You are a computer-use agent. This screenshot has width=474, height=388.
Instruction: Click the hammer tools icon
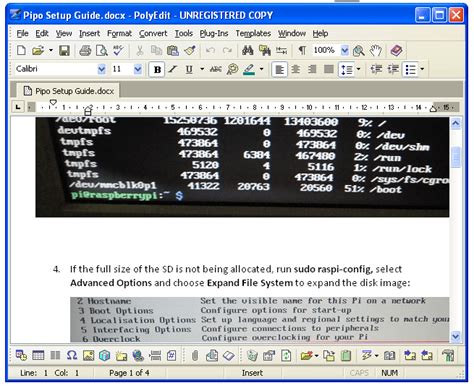coord(448,355)
